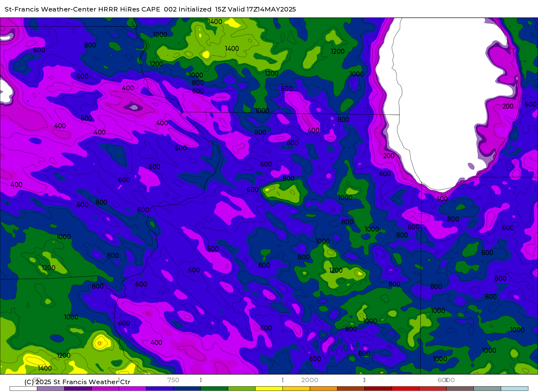538x392 pixels.
Task: Click the HRRR HiRes CAPE title text
Action: click(129, 9)
